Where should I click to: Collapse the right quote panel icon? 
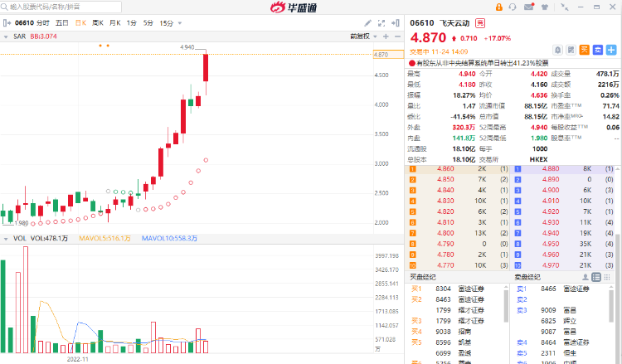click(x=395, y=23)
